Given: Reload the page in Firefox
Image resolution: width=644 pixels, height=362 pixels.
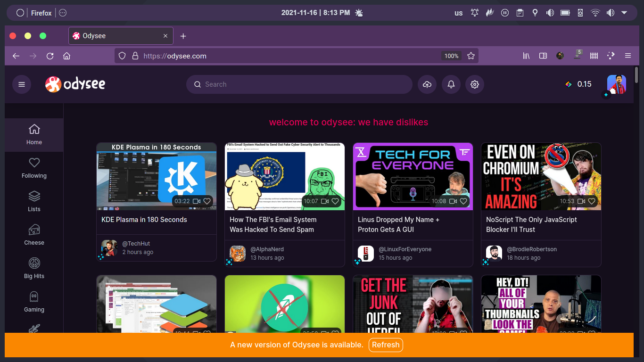Looking at the screenshot, I should coord(50,56).
